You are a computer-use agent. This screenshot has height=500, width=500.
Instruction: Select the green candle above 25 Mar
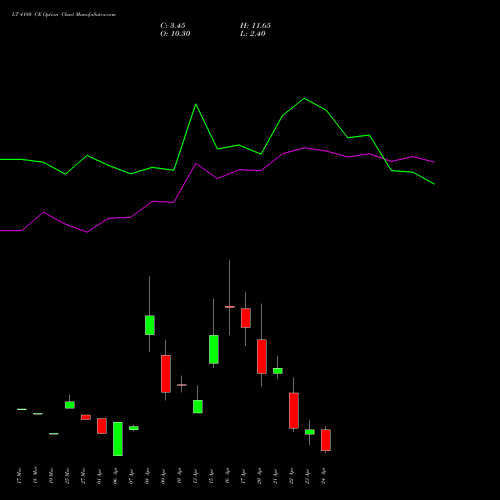[x=70, y=405]
